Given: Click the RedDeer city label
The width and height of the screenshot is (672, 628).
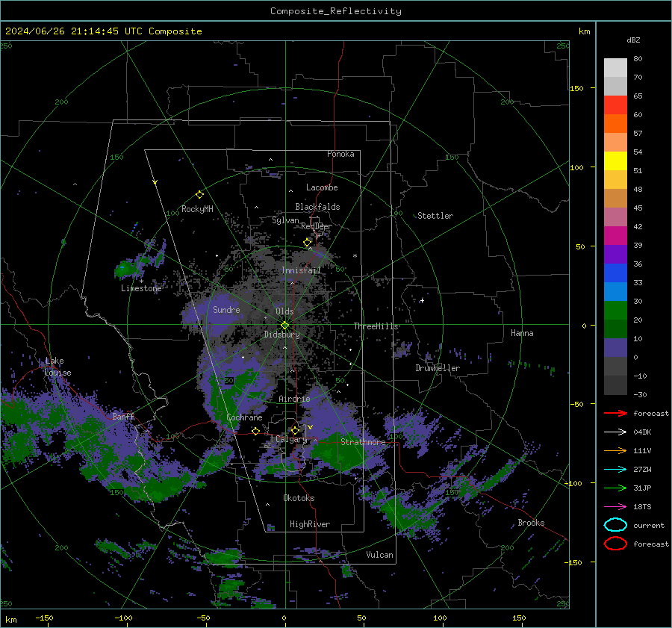Looking at the screenshot, I should pyautogui.click(x=317, y=226).
